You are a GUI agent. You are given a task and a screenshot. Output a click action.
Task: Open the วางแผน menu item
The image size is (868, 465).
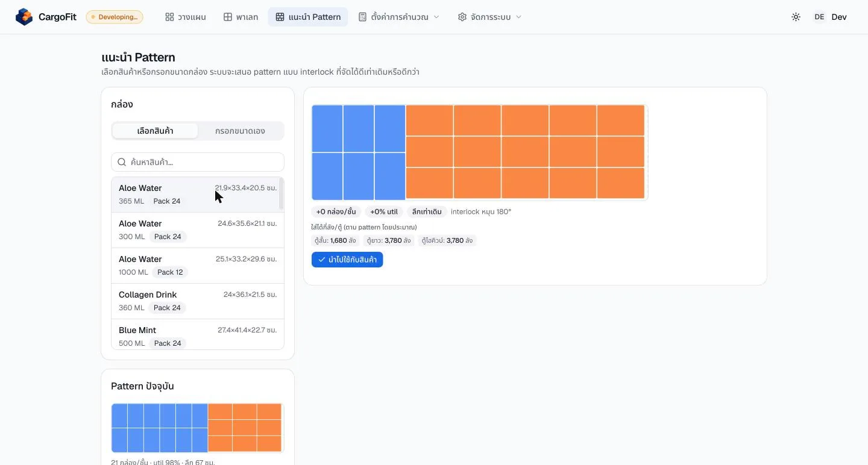coord(186,17)
